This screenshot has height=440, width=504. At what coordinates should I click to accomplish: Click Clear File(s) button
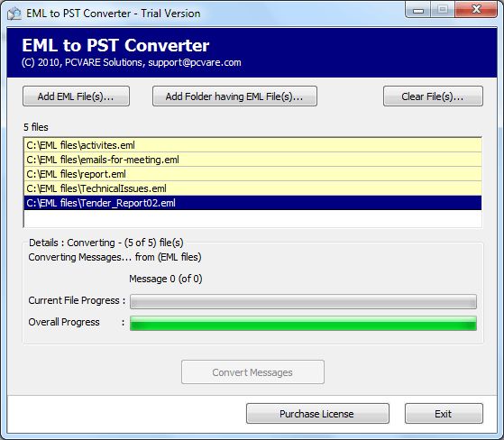click(x=433, y=96)
